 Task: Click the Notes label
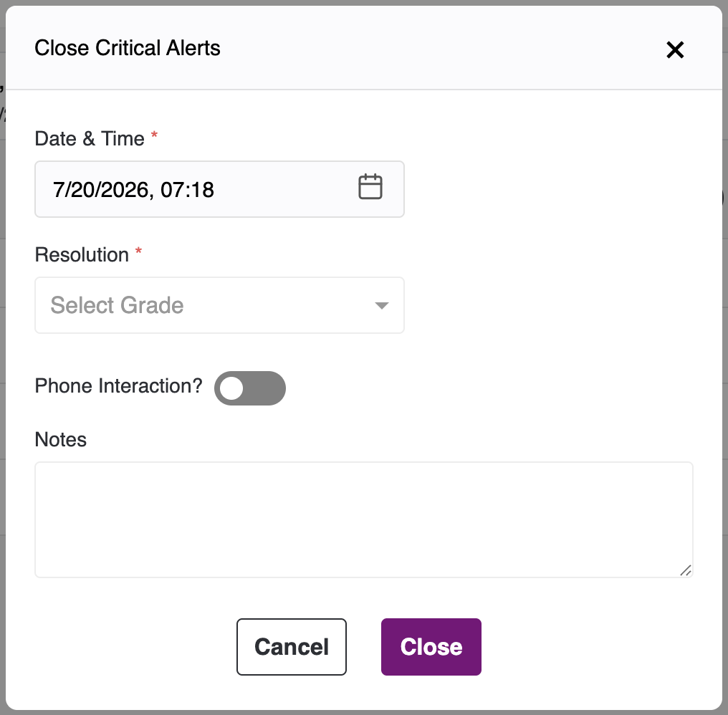tap(61, 439)
